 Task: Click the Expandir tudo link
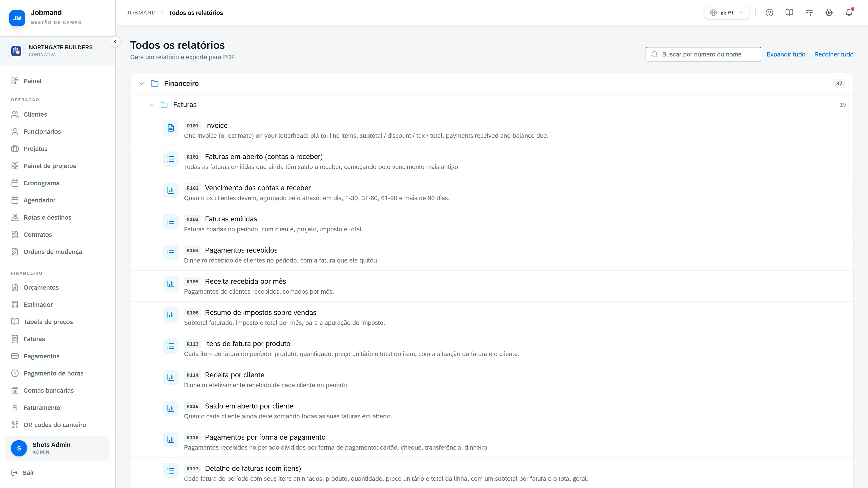click(x=786, y=54)
